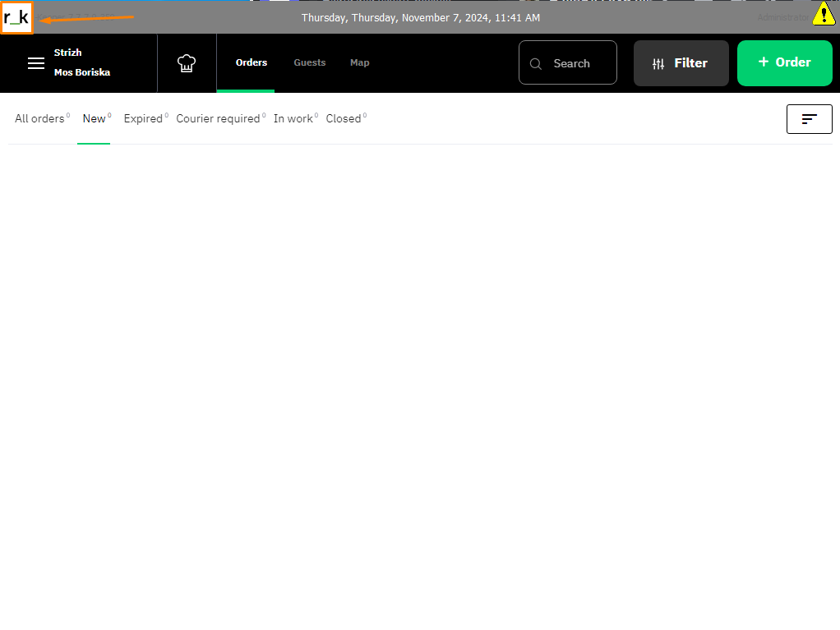View Expired orders
The width and height of the screenshot is (840, 630).
[x=143, y=119]
